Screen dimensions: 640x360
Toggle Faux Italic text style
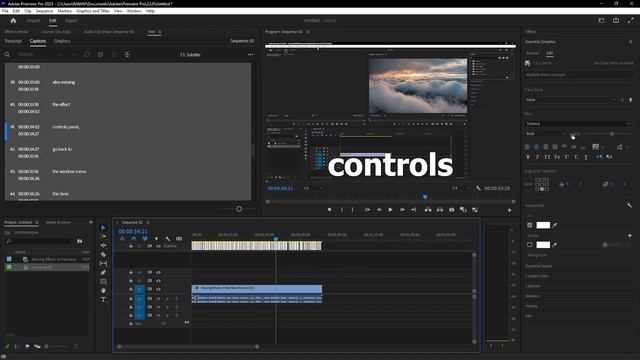(x=538, y=157)
